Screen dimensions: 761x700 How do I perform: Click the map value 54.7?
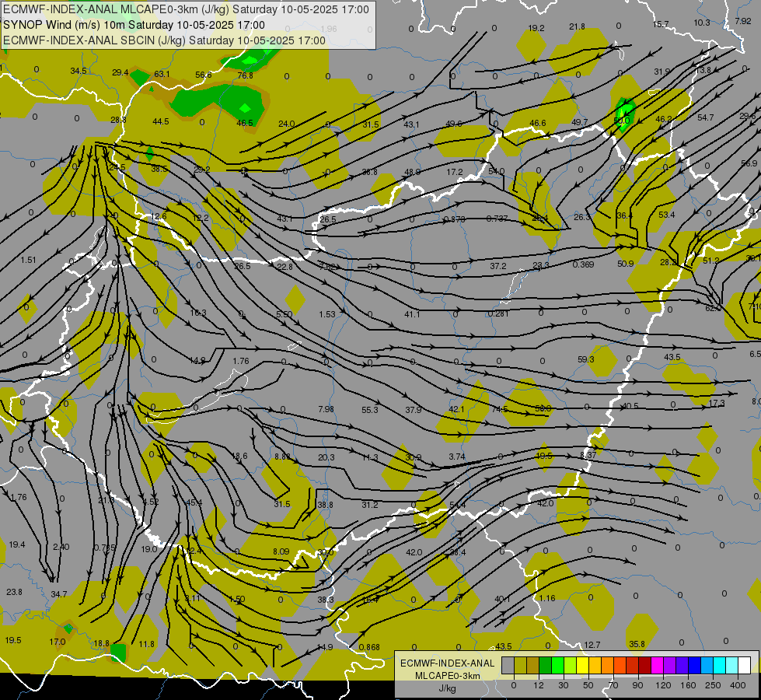pyautogui.click(x=706, y=117)
